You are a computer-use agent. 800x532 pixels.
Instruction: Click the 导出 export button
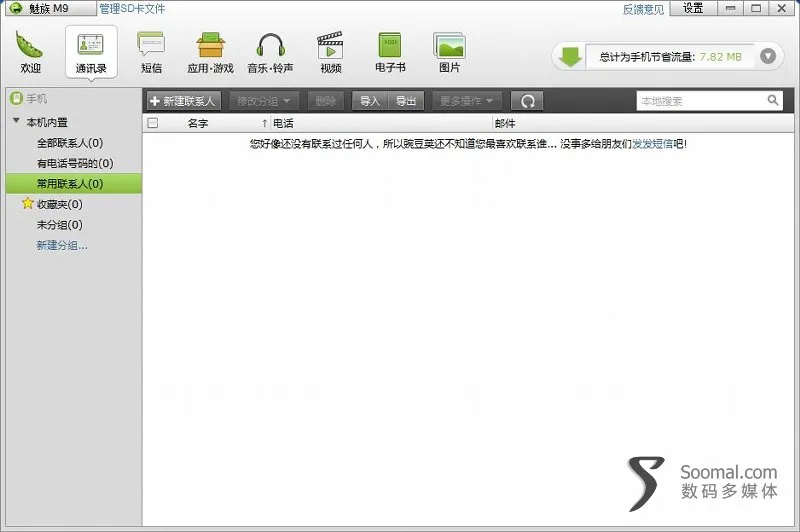coord(406,101)
